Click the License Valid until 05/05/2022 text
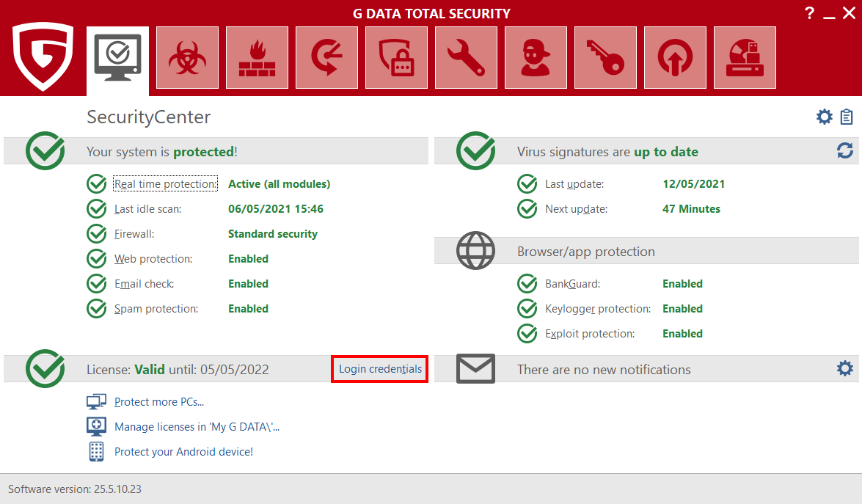 tap(178, 369)
